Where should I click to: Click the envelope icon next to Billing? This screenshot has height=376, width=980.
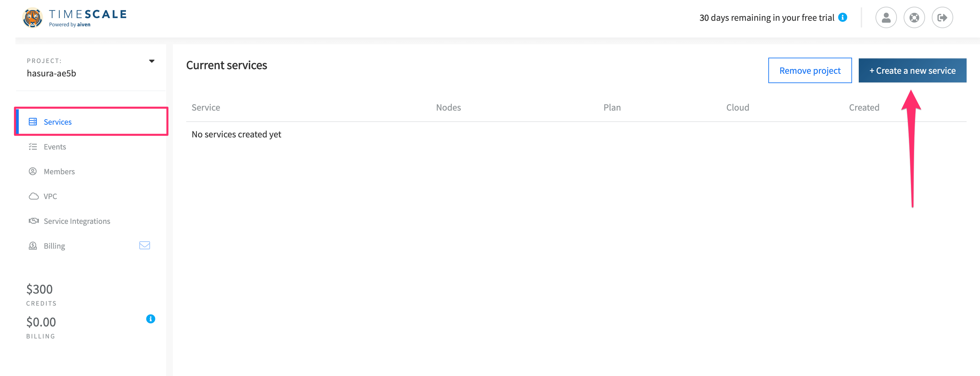(x=145, y=245)
